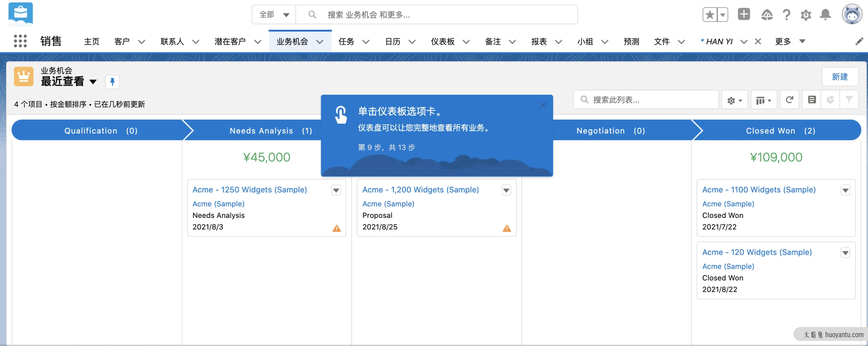
Task: Open Acme - 1100 Widgets (Sample) opportunity
Action: coord(759,190)
